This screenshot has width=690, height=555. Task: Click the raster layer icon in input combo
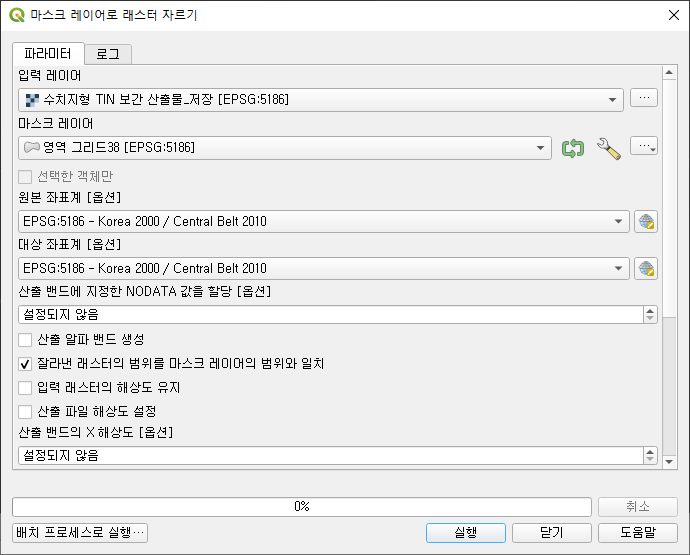click(32, 100)
